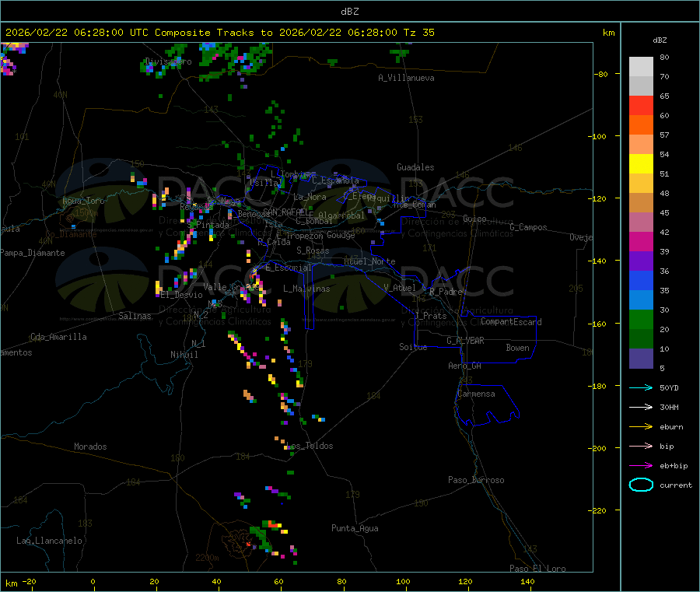This screenshot has width=700, height=592.
Task: Select the 20-30 dBZ green color swatch
Action: [641, 319]
